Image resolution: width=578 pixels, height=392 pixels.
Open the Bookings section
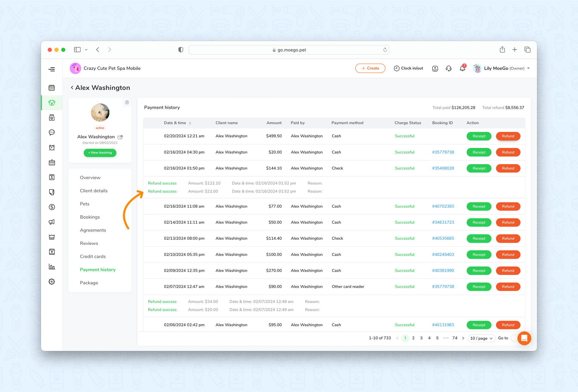point(90,217)
